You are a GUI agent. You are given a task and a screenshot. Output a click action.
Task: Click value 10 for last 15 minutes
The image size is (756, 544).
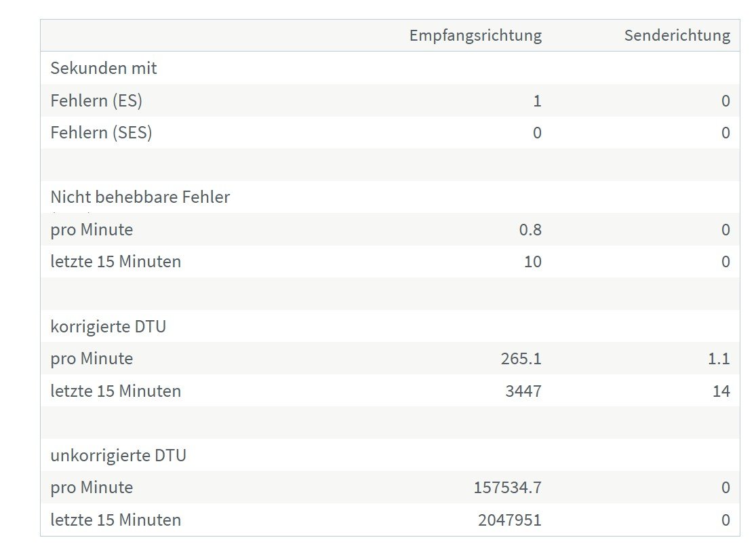click(533, 261)
